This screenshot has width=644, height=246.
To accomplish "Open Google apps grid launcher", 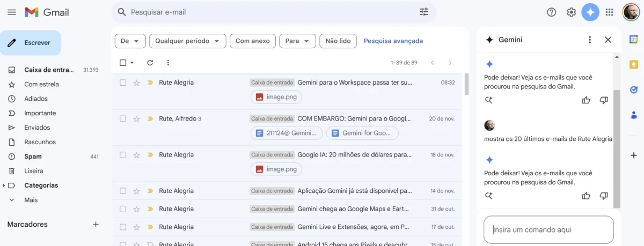I will coord(609,12).
